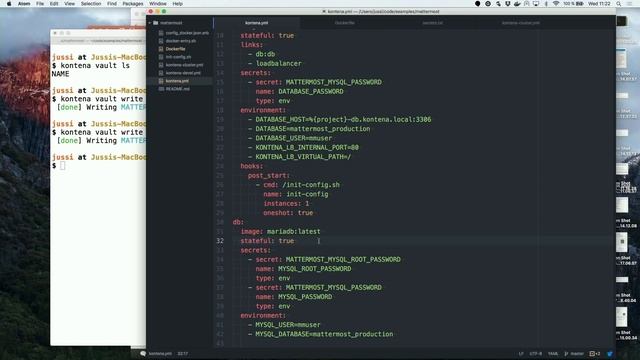Click the 'hooks:' line in editor
Screen dimensions: 640x360
click(252, 166)
